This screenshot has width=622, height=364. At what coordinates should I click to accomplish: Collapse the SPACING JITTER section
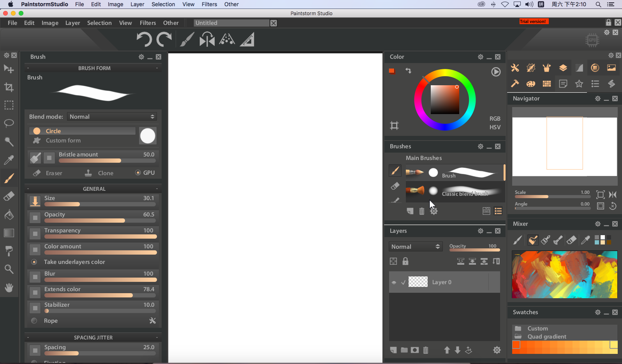tap(94, 338)
